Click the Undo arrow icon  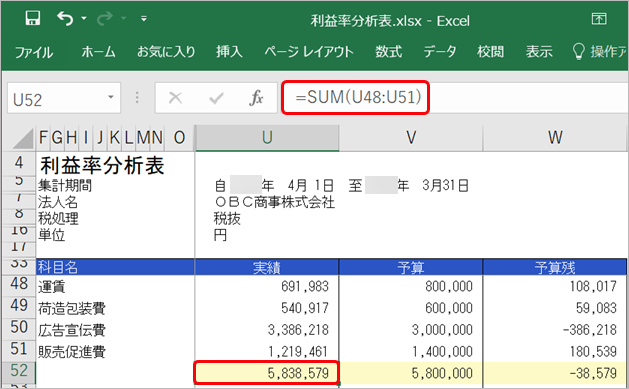pos(65,19)
